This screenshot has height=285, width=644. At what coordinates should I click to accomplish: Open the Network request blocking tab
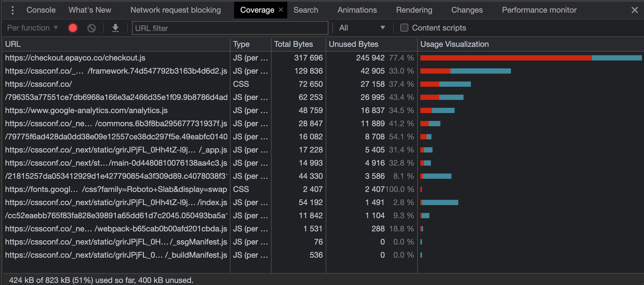175,10
